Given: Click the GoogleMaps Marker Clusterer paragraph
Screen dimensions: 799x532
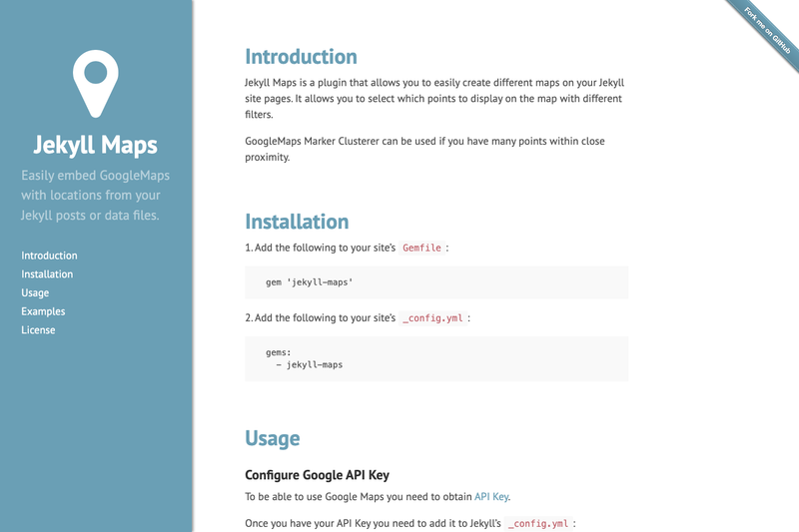Looking at the screenshot, I should tap(425, 149).
